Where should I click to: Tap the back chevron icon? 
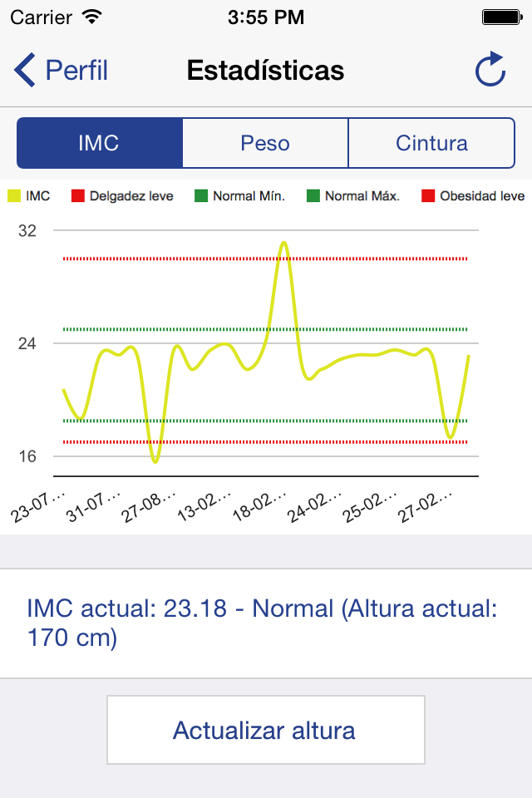pyautogui.click(x=25, y=71)
